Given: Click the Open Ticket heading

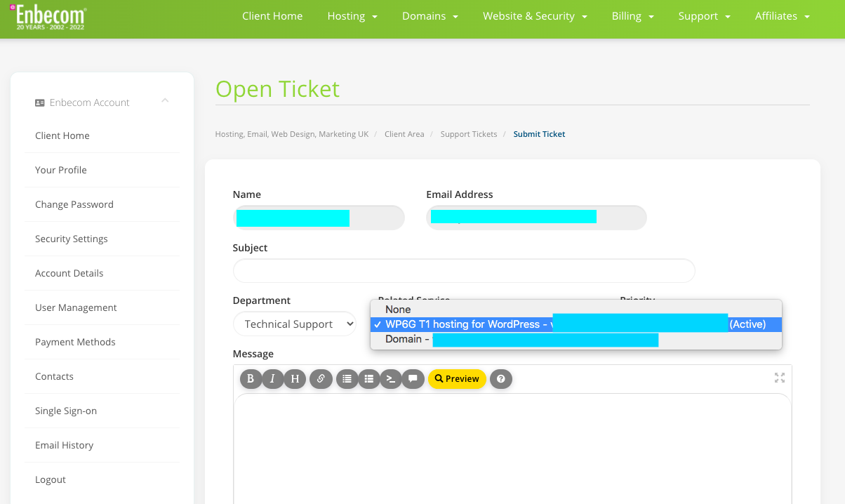Looking at the screenshot, I should click(x=277, y=89).
